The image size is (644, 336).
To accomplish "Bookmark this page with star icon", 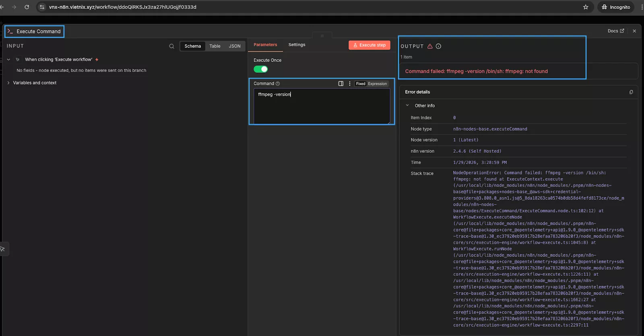I will 586,7.
